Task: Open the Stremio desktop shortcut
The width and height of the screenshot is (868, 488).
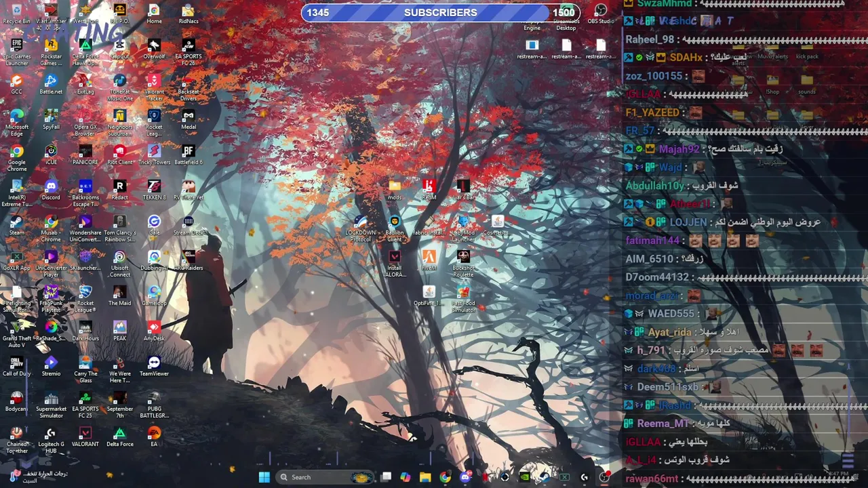Action: point(51,367)
